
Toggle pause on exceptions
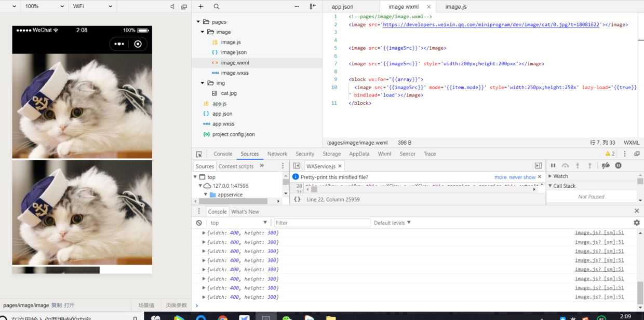[x=618, y=165]
